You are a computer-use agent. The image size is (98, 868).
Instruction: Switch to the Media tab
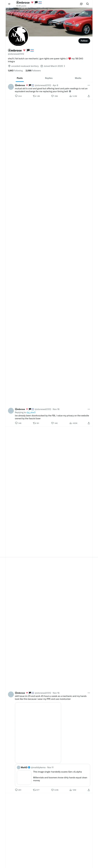coord(78,78)
